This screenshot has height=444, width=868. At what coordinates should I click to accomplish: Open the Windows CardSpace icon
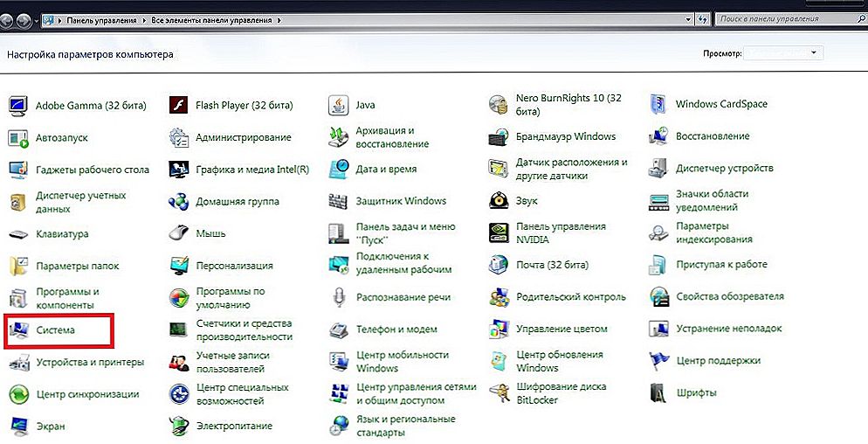point(658,104)
